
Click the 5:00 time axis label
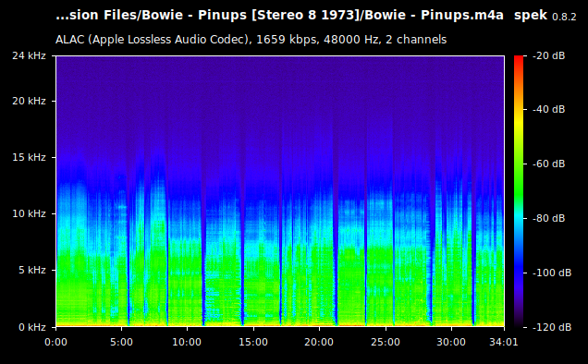(x=121, y=342)
